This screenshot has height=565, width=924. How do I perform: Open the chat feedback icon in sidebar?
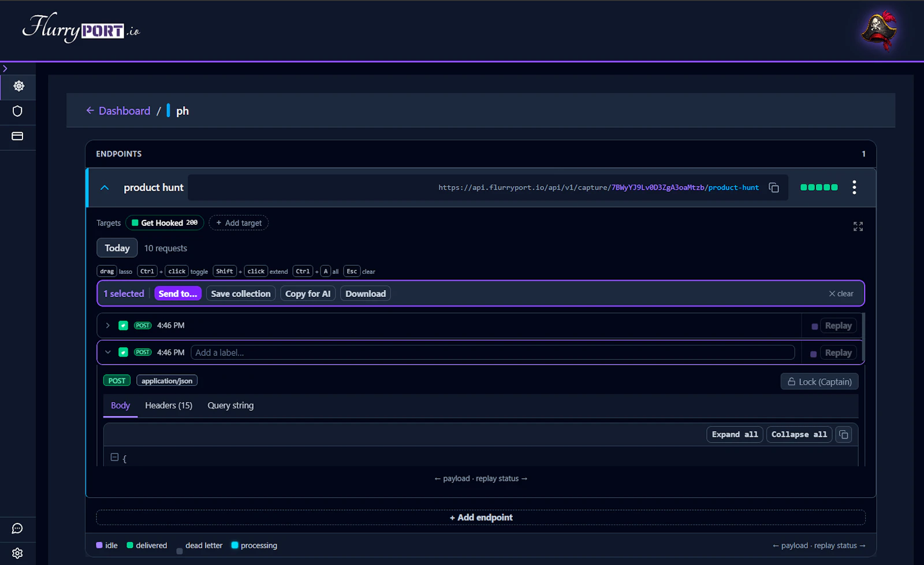click(x=17, y=528)
